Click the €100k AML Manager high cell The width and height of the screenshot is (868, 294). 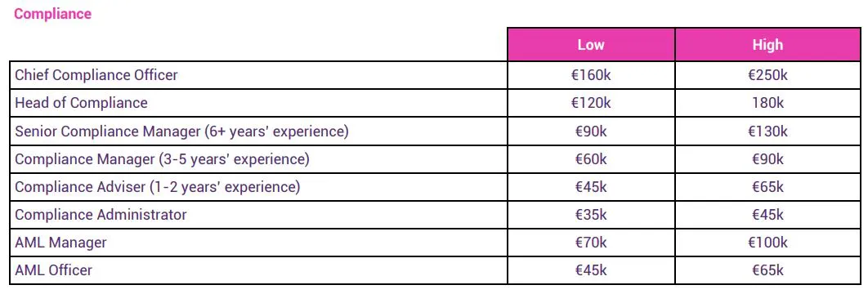(x=767, y=243)
